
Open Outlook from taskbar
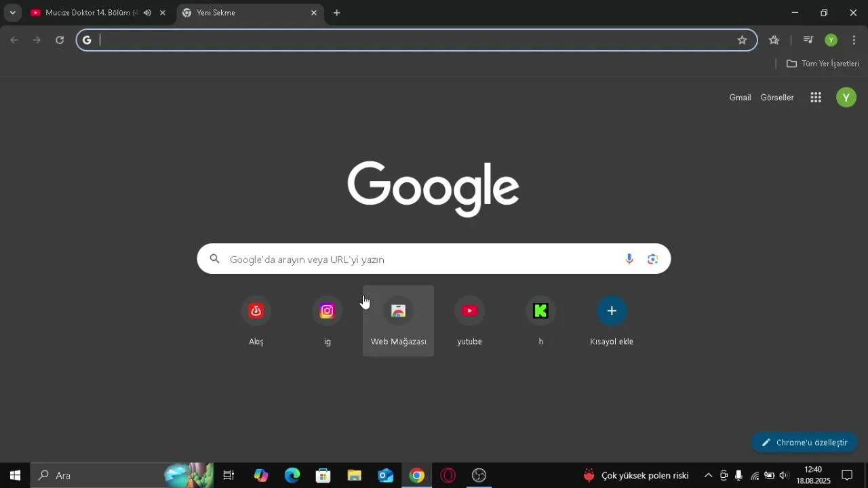coord(386,476)
